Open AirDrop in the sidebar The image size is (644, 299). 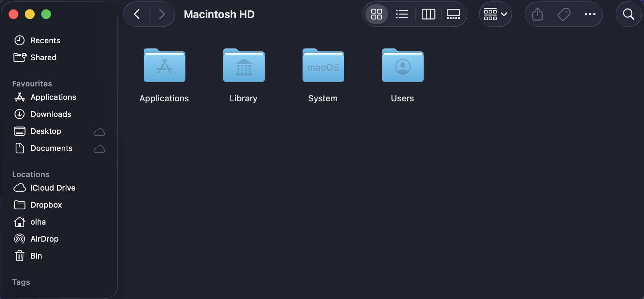click(59, 239)
